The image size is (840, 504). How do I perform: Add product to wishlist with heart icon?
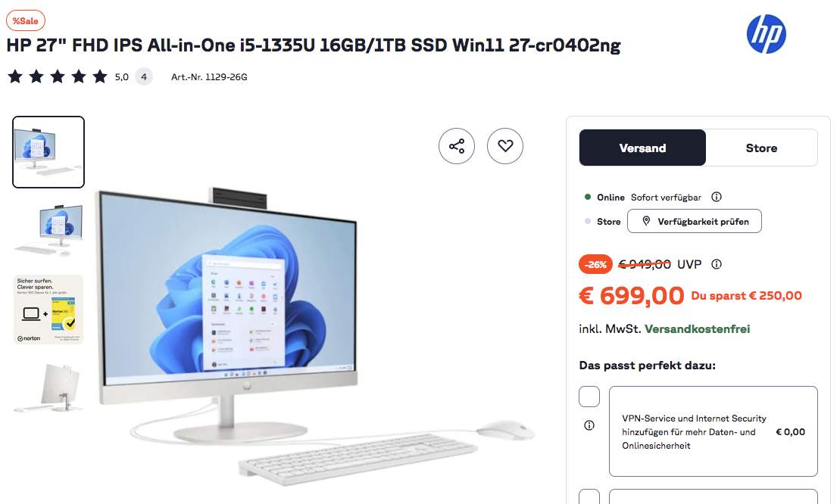coord(504,146)
